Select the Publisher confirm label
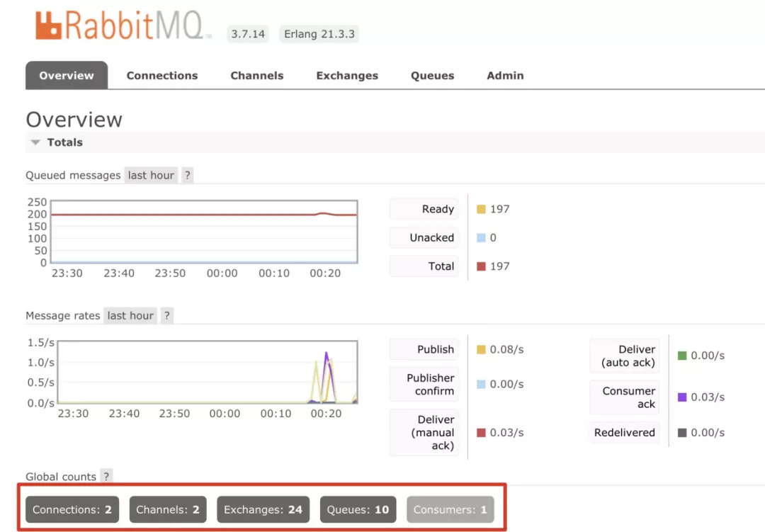 coord(424,384)
